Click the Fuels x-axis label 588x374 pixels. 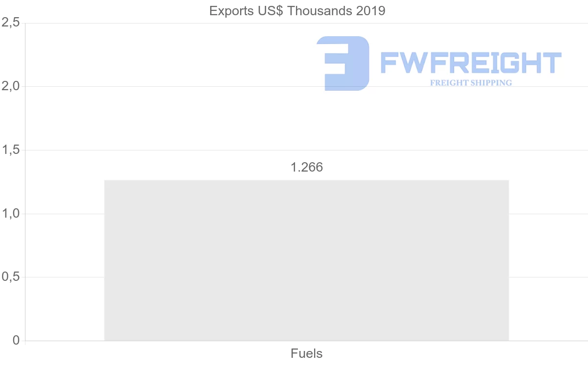click(307, 353)
